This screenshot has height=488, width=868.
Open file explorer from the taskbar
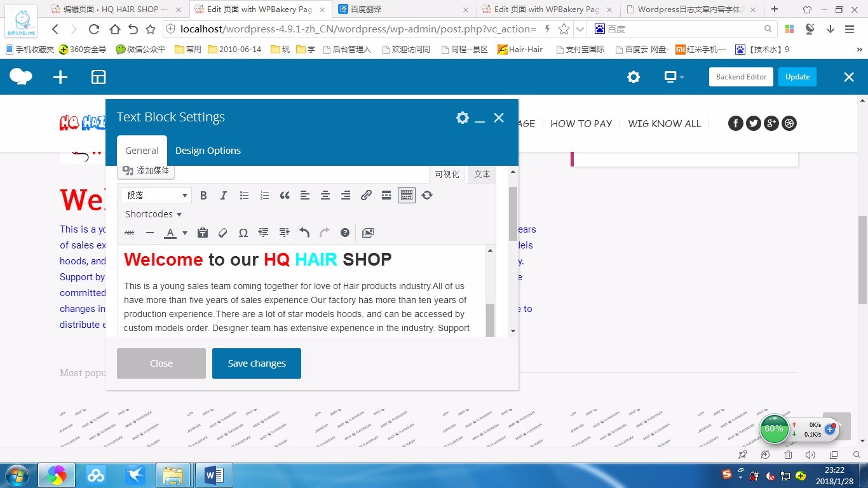click(x=173, y=475)
